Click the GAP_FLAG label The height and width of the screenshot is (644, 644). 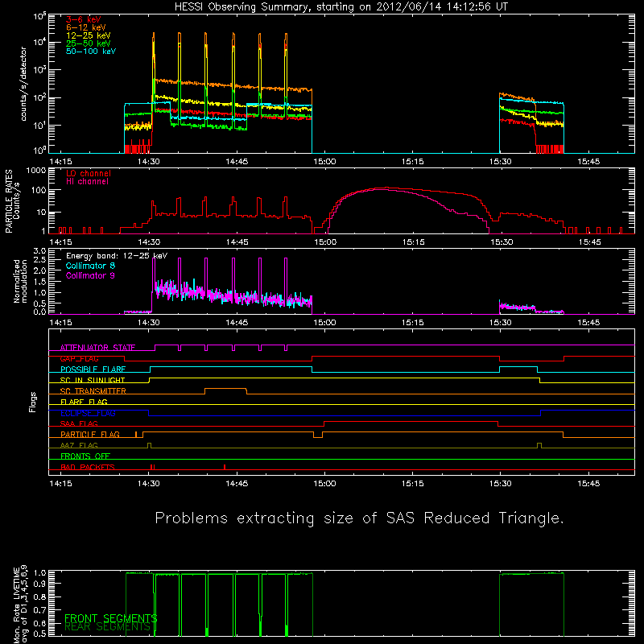click(79, 358)
